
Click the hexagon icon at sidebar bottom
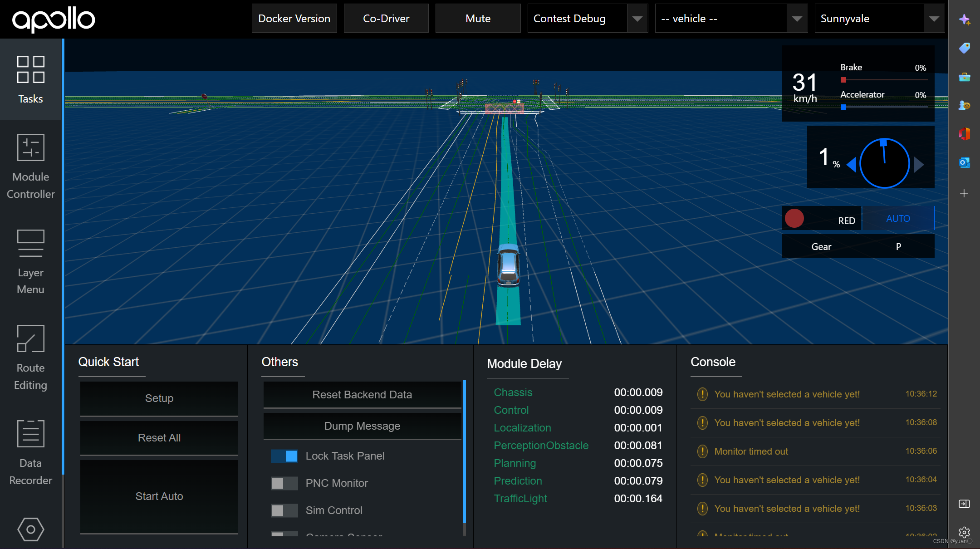click(x=30, y=529)
